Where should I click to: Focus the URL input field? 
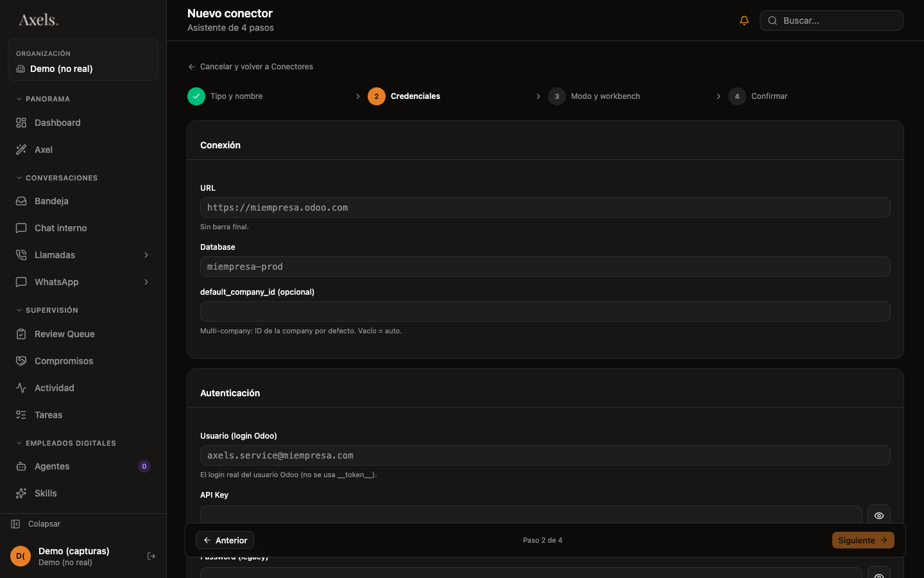pos(545,207)
